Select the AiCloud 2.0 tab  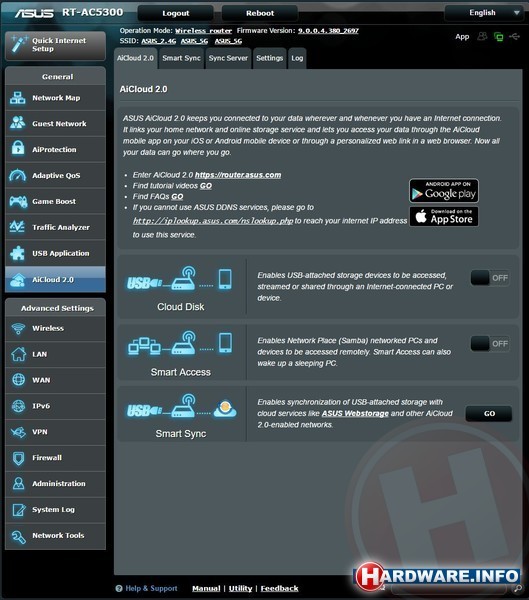tap(136, 59)
